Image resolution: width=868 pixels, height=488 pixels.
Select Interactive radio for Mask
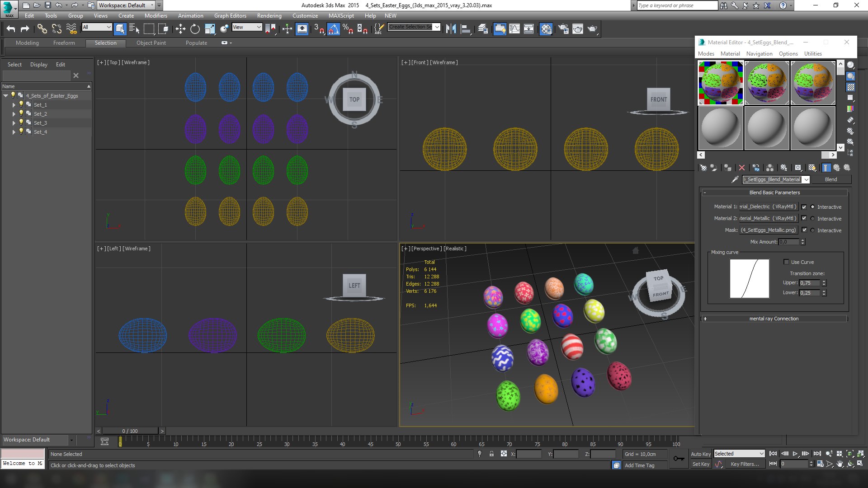(812, 230)
